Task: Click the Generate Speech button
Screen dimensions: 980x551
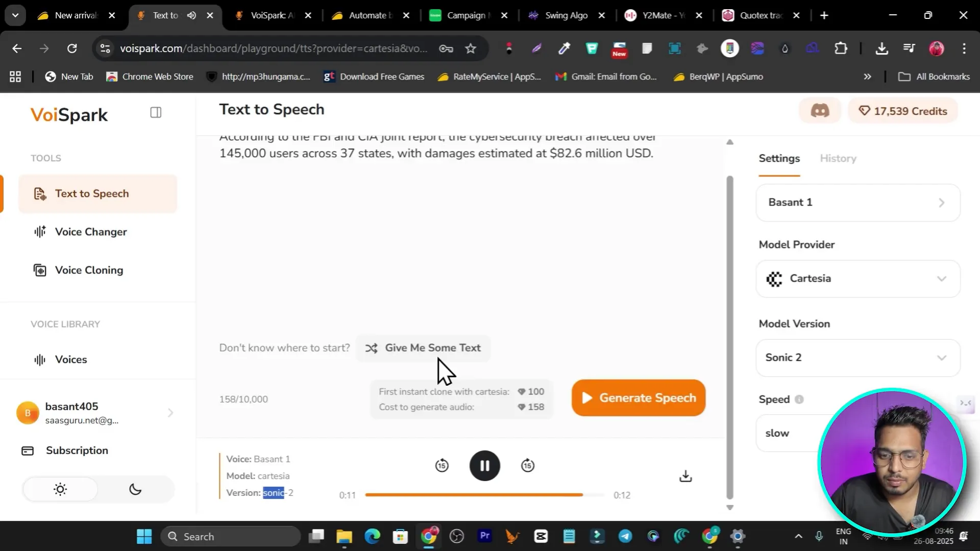Action: click(x=638, y=398)
